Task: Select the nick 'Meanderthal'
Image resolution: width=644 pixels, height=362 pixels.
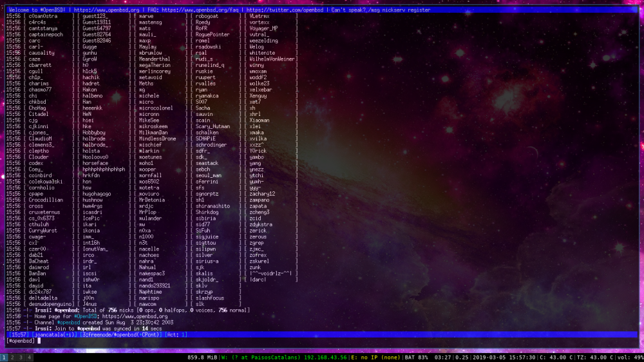Action: pyautogui.click(x=155, y=59)
